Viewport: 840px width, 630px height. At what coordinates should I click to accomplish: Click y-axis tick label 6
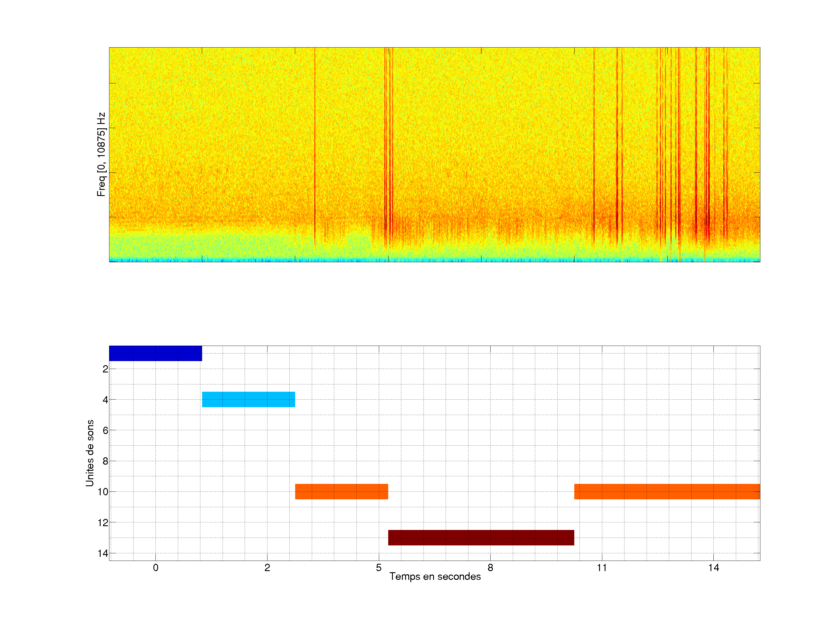(105, 430)
